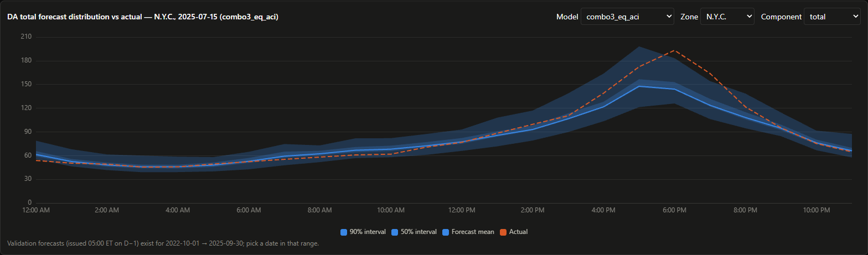Open the Zone dropdown N.Y.C.
The height and width of the screenshot is (255, 868).
[727, 17]
